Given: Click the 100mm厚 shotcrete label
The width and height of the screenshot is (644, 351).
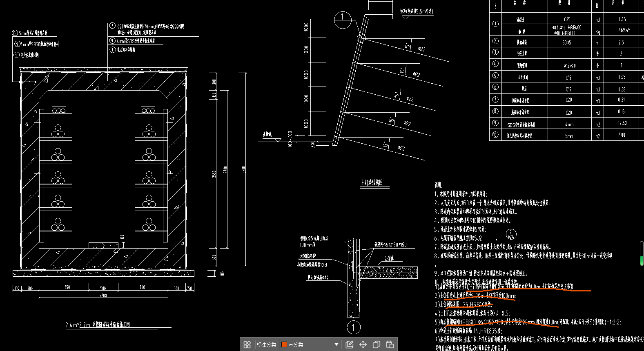Looking at the screenshot, I should [x=308, y=245].
